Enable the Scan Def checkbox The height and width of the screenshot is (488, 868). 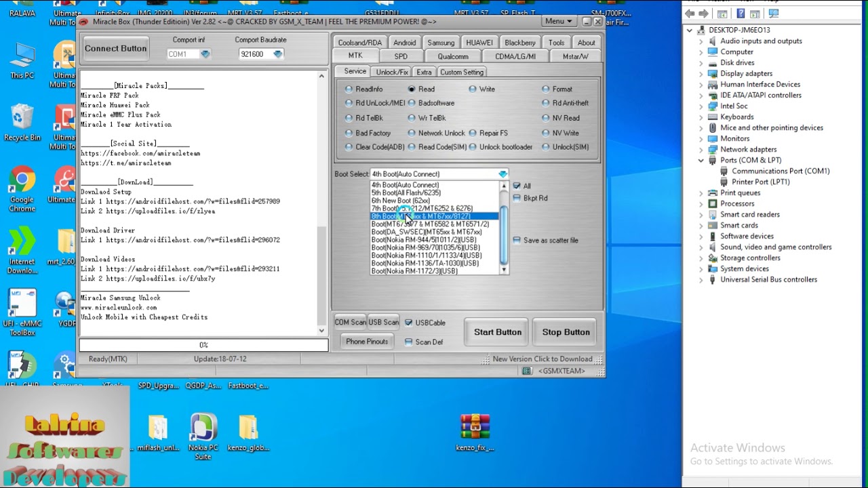(x=423, y=342)
